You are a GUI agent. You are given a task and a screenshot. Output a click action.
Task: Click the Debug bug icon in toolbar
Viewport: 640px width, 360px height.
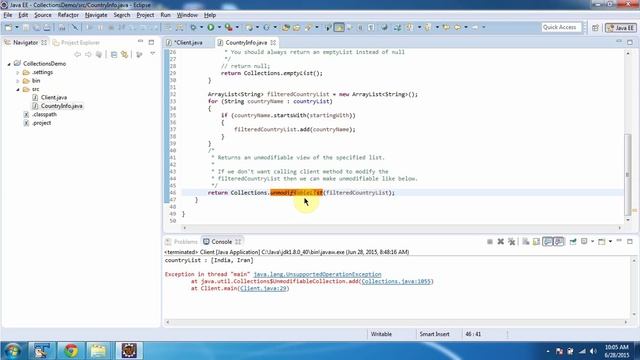[193, 27]
